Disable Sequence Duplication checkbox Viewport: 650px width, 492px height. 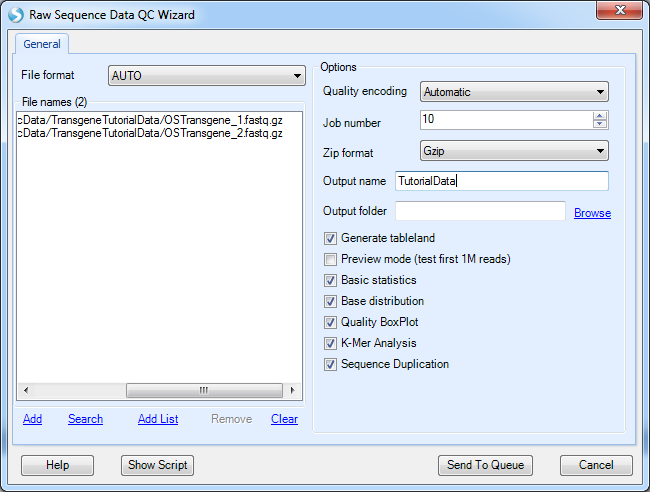[x=330, y=365]
